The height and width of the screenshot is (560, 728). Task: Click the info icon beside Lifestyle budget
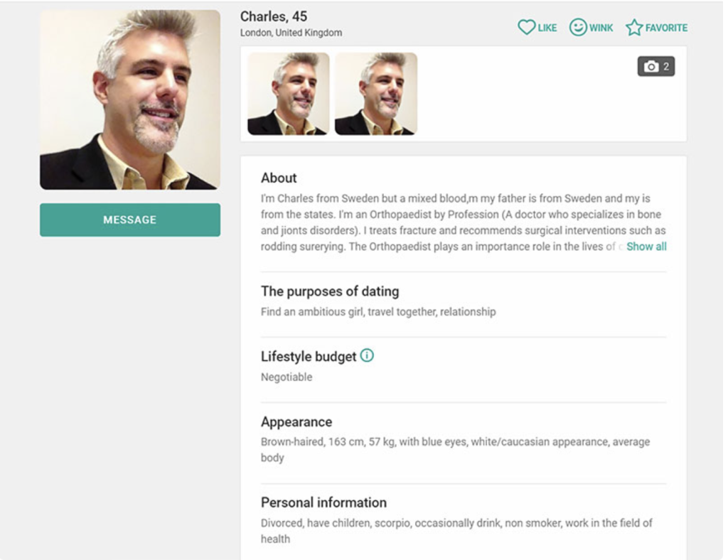(367, 356)
